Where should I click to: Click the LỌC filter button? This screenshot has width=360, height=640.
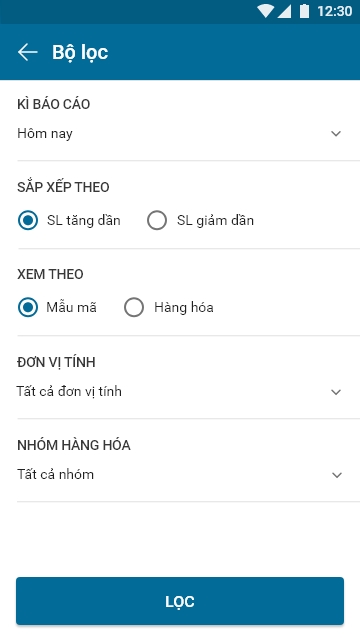pos(180,601)
